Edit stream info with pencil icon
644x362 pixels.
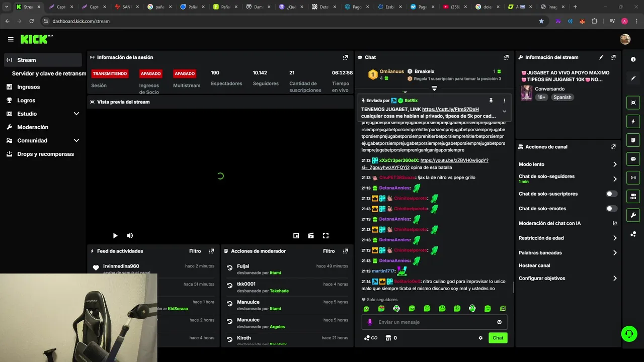pyautogui.click(x=601, y=57)
